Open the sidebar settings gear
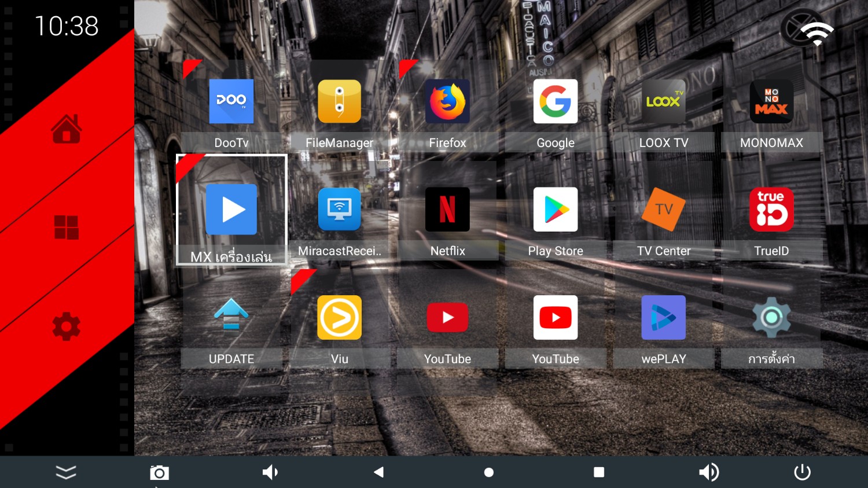This screenshot has width=868, height=488. tap(67, 326)
